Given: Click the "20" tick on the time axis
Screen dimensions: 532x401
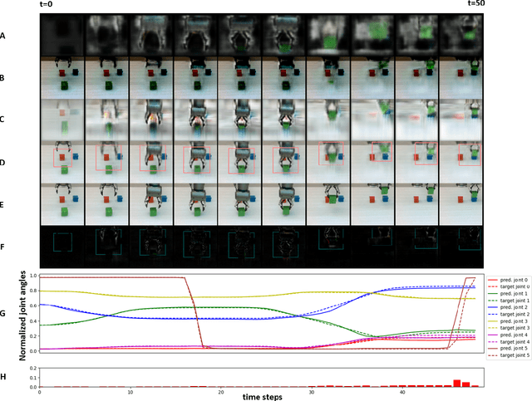Looking at the screenshot, I should [221, 392].
